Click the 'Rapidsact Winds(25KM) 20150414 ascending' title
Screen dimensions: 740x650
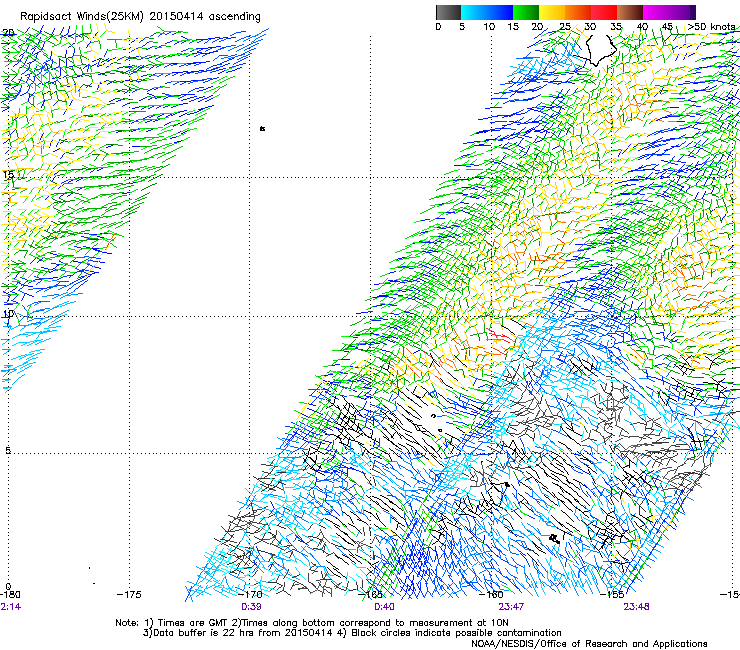(x=140, y=17)
